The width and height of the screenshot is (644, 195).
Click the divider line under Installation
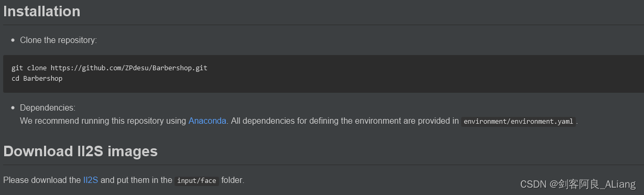(x=322, y=25)
